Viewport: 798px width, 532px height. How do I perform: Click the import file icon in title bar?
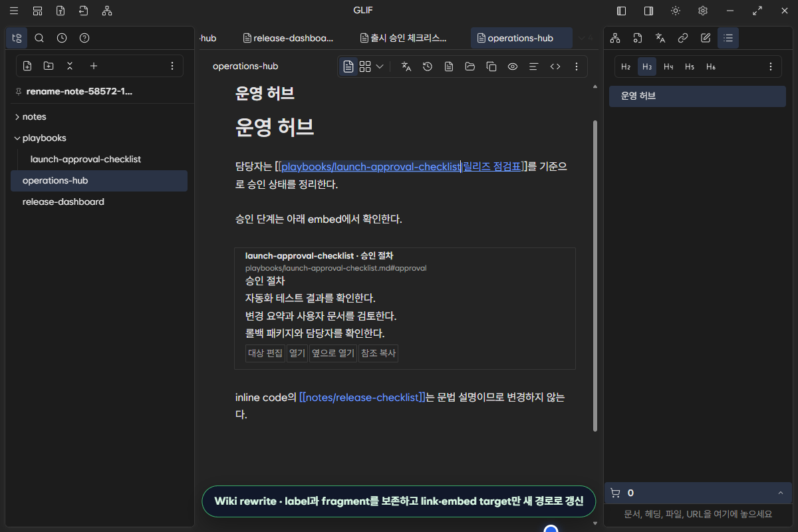coord(83,11)
